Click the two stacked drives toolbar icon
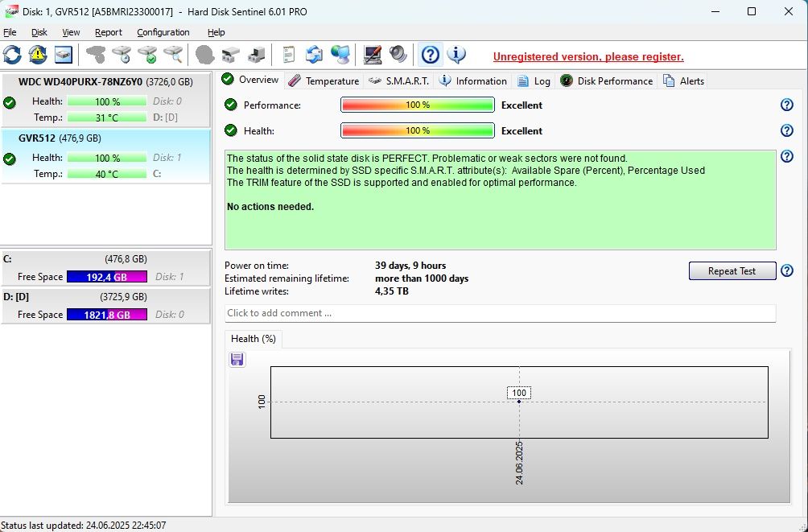Image resolution: width=808 pixels, height=532 pixels. pos(230,54)
